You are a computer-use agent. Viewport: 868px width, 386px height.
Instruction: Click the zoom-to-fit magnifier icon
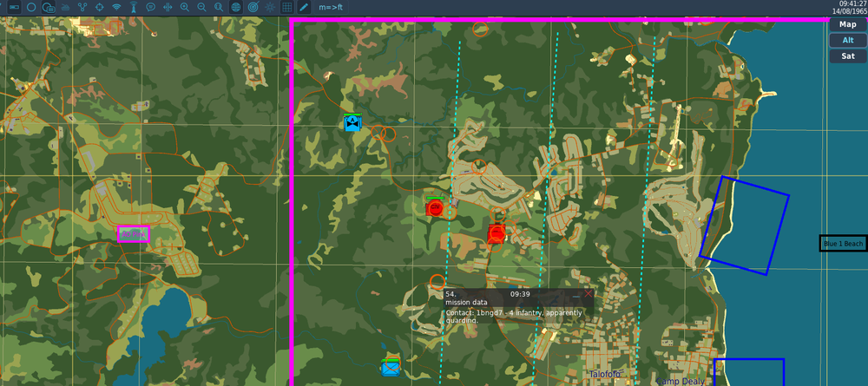219,8
